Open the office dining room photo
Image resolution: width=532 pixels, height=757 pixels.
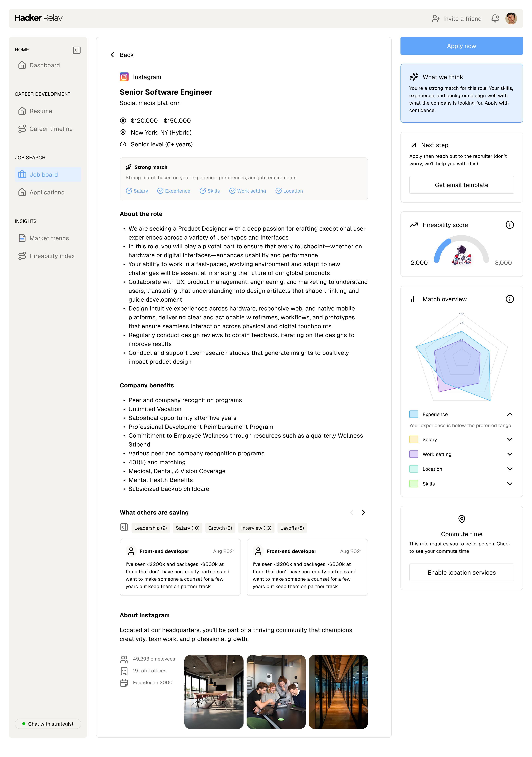coord(214,692)
